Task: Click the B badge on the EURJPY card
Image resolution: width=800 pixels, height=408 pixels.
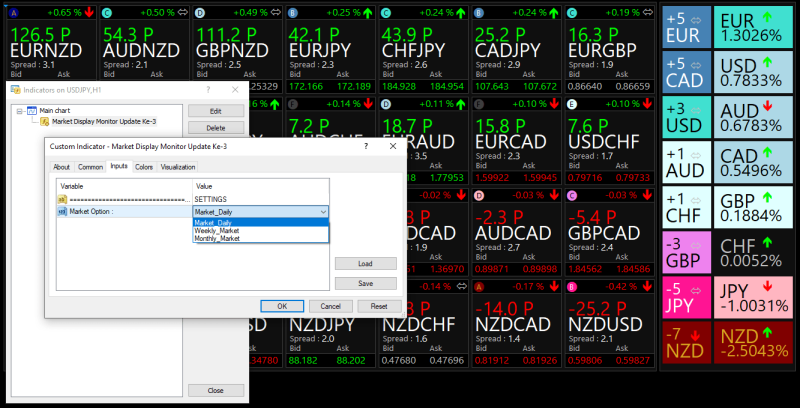Action: click(x=292, y=12)
